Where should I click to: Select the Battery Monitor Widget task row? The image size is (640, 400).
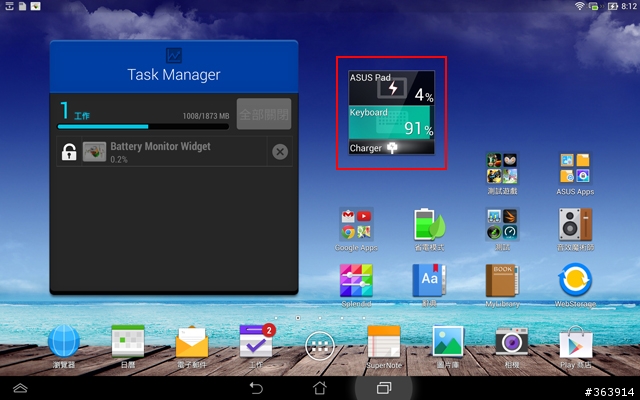pos(174,152)
